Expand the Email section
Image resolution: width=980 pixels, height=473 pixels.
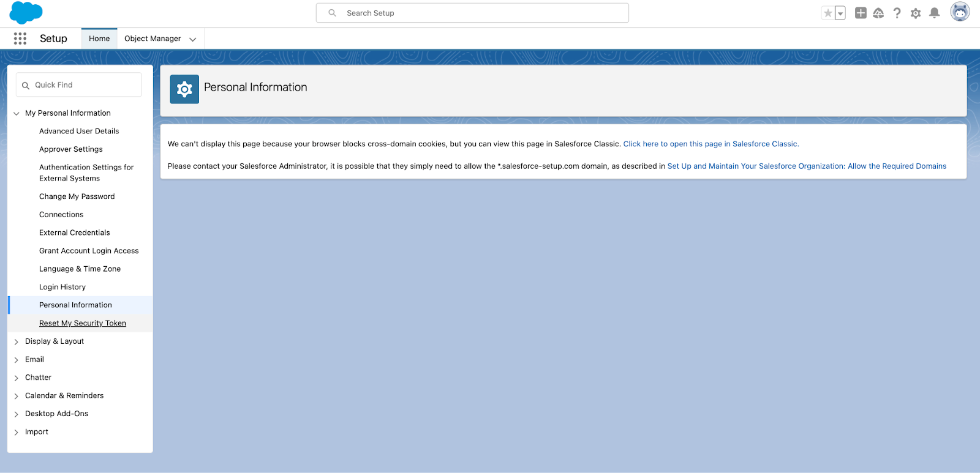(17, 360)
